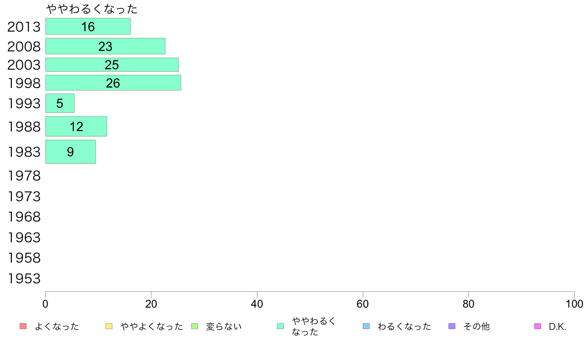Click the わるくなった legend text
588x364 pixels.
[404, 326]
